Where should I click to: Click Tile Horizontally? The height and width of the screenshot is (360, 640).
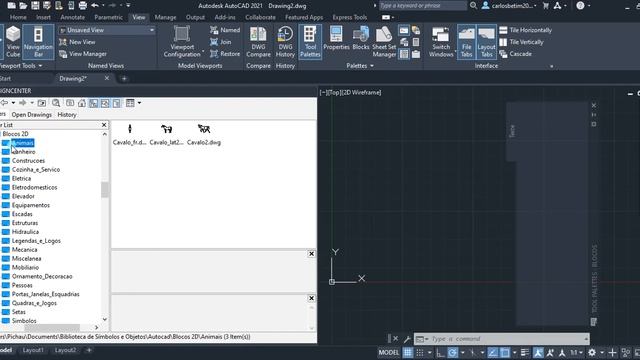[x=526, y=30]
